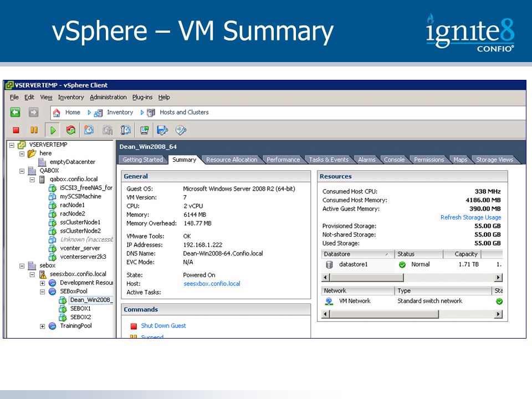The image size is (532, 399).
Task: Click the racNode1 VM icon
Action: point(53,205)
